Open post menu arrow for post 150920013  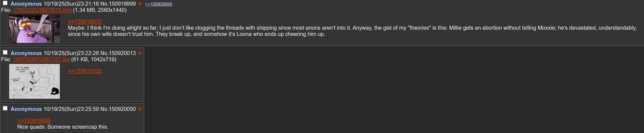tap(140, 53)
